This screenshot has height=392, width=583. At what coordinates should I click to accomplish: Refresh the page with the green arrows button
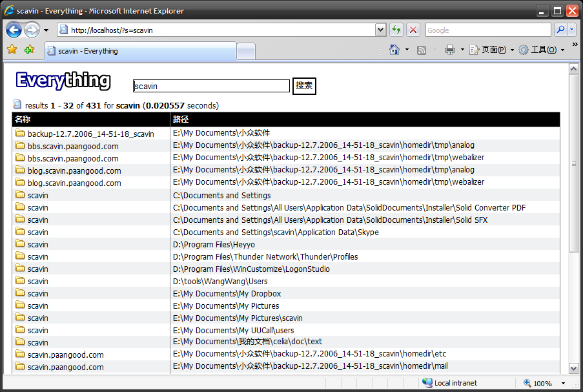(x=396, y=30)
